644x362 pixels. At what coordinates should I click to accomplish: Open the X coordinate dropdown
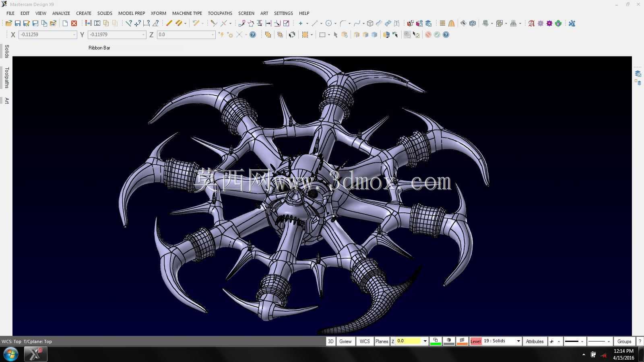point(74,35)
